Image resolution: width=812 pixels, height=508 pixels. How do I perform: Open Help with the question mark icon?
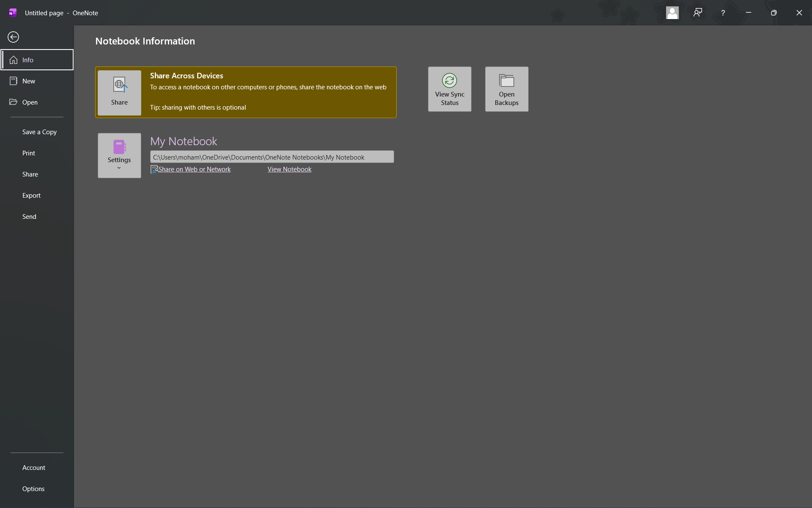(723, 13)
